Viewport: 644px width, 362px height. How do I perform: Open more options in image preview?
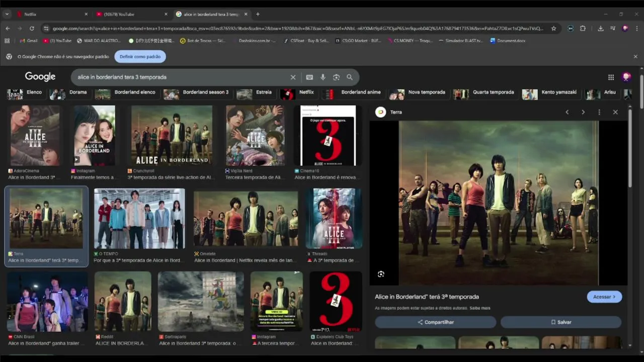click(599, 112)
